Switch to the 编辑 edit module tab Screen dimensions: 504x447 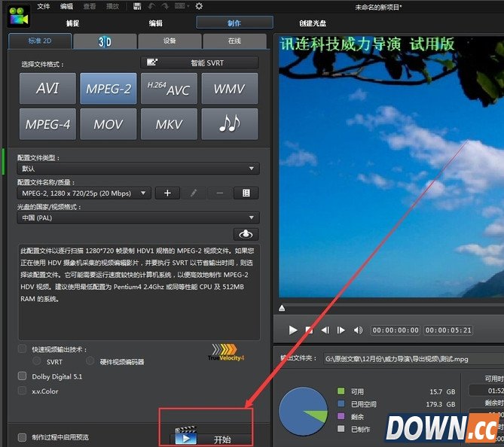156,23
